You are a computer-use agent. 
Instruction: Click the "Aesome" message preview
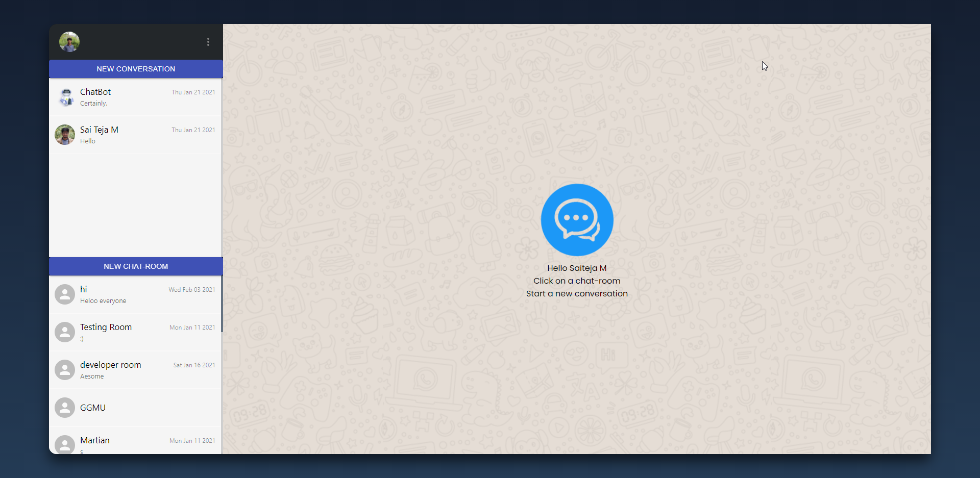click(x=92, y=376)
